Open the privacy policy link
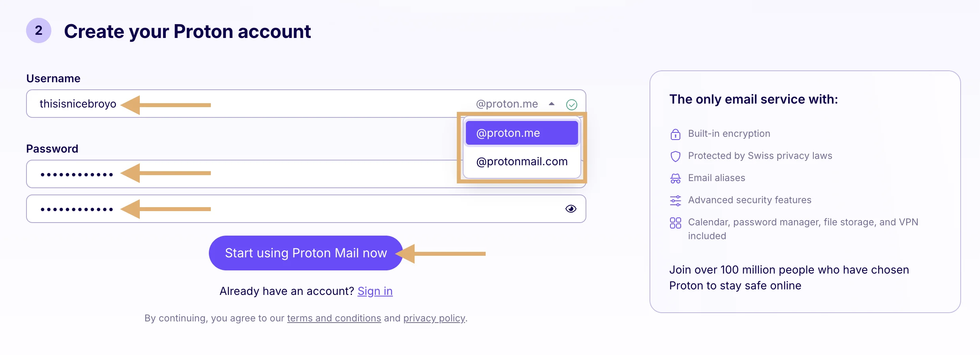 click(434, 318)
